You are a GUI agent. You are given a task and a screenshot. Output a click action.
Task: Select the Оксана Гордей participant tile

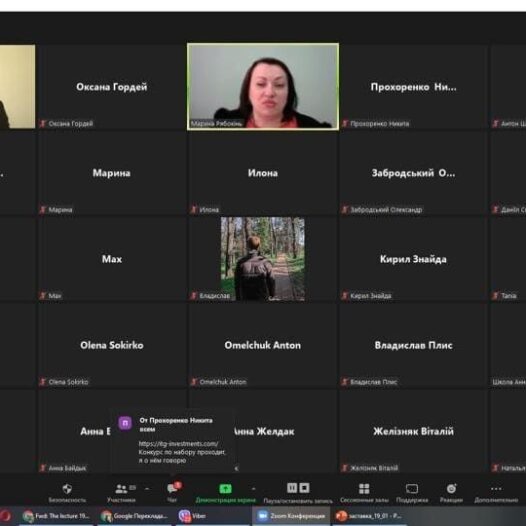point(112,86)
